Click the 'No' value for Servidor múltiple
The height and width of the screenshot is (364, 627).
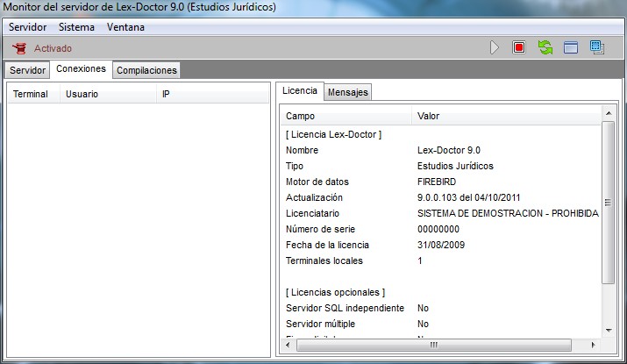(x=423, y=324)
